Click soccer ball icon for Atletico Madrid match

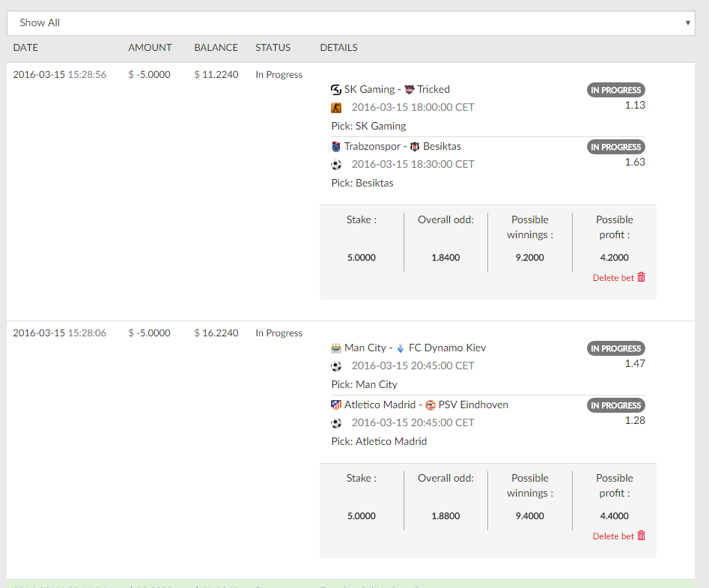tap(336, 423)
